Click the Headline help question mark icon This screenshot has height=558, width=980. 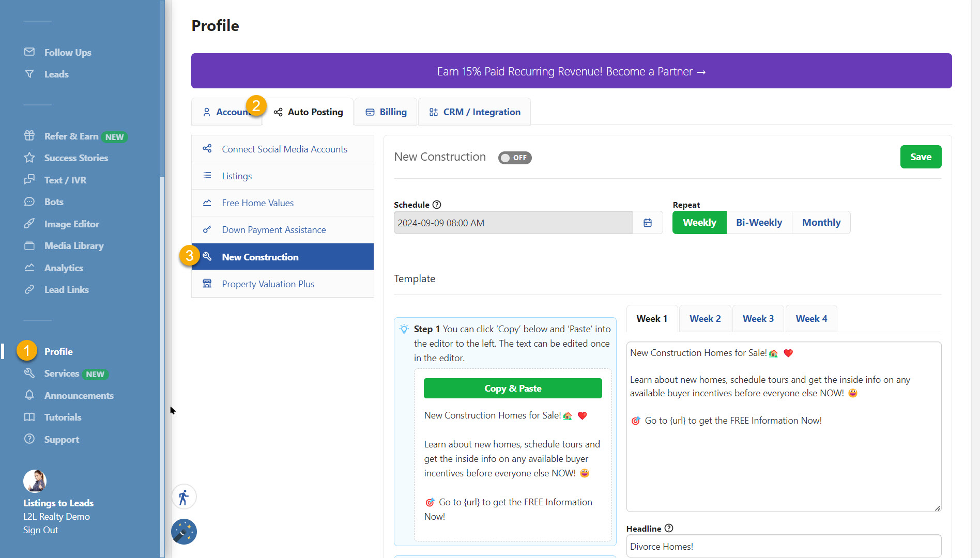(669, 528)
